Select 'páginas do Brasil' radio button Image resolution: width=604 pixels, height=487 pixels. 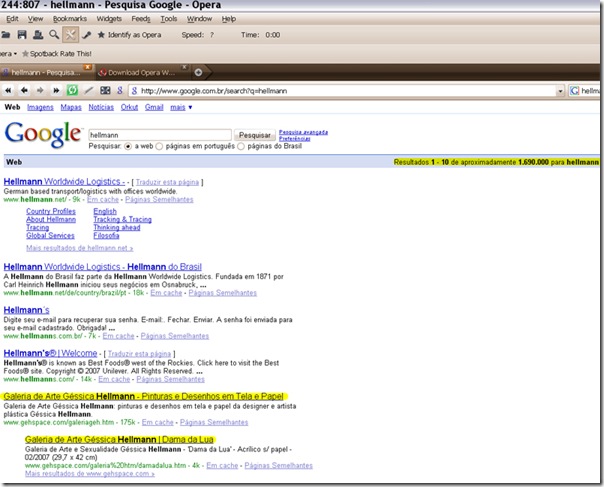(x=241, y=146)
